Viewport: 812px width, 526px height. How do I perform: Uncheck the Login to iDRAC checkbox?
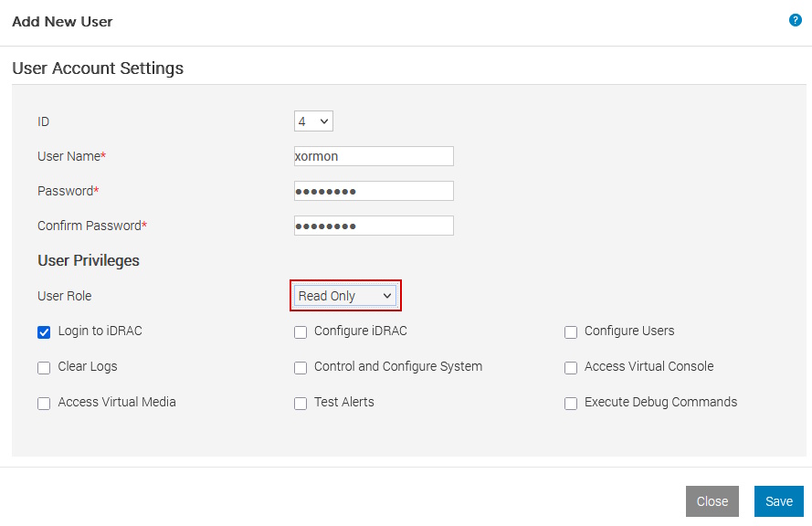pyautogui.click(x=44, y=331)
